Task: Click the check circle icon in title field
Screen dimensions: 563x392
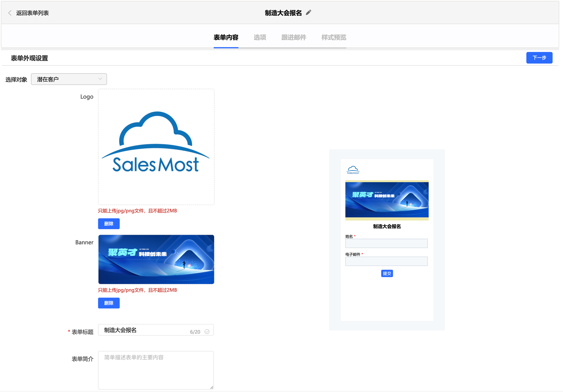Action: 207,332
